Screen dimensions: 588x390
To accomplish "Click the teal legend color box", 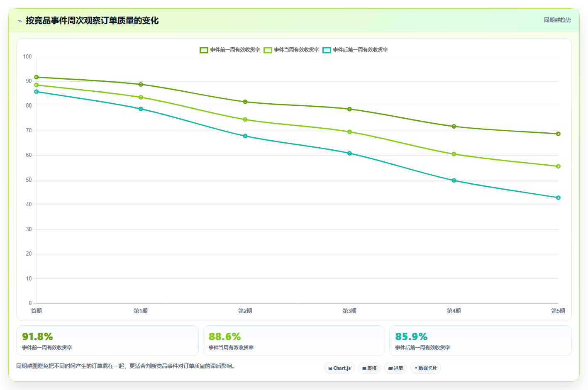I will tap(327, 50).
